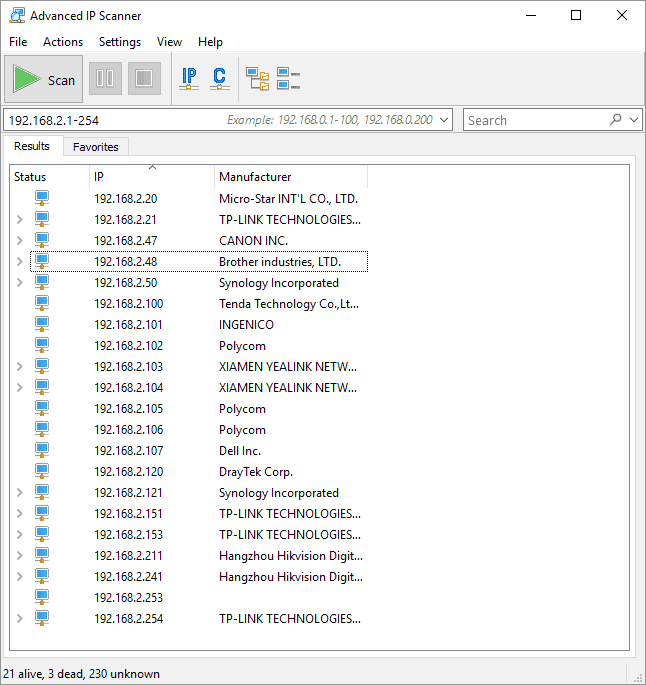Open the Help menu
646x685 pixels.
[x=210, y=42]
